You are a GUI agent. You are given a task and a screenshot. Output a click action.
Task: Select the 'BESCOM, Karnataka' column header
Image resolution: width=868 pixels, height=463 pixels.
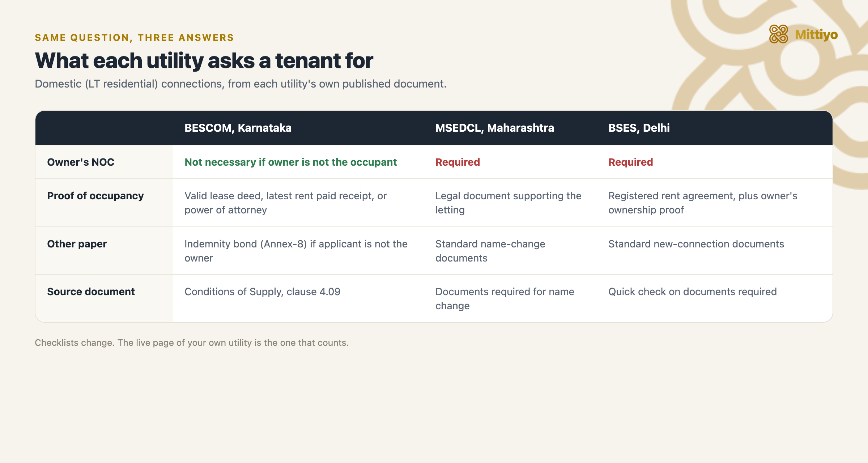[238, 128]
